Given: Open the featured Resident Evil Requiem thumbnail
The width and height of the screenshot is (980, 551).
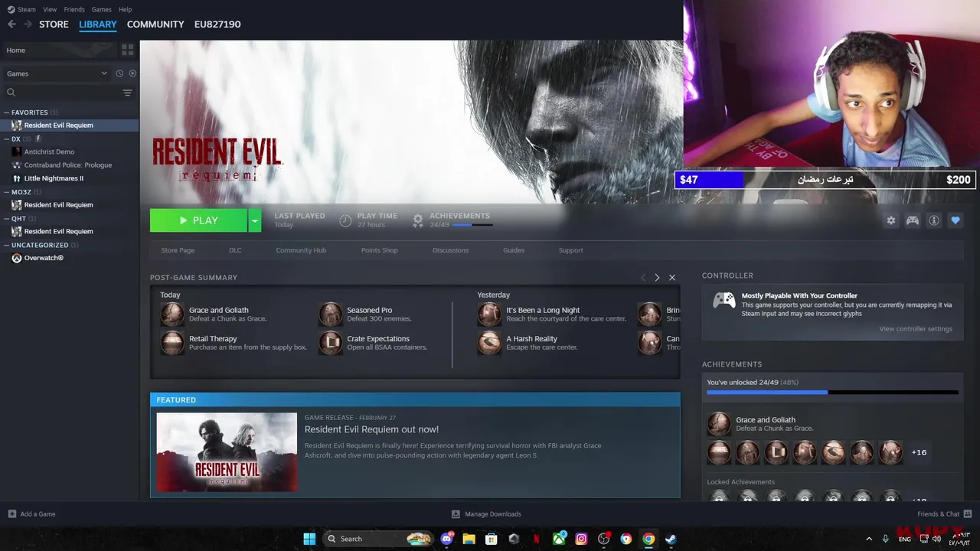Looking at the screenshot, I should click(227, 452).
